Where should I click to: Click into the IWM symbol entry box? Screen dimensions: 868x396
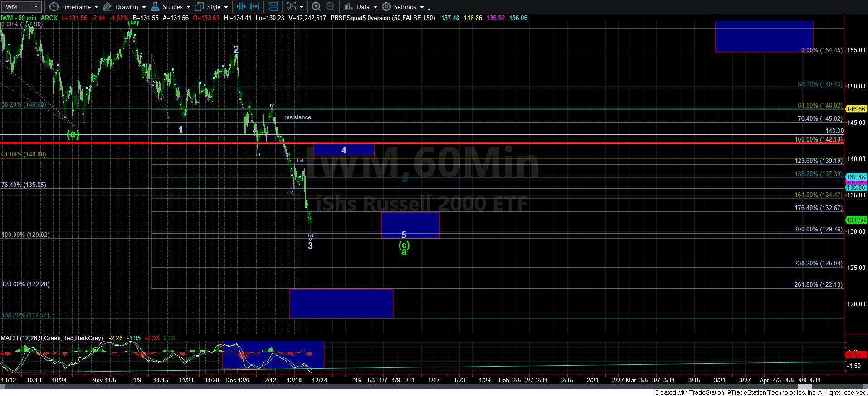(x=17, y=7)
